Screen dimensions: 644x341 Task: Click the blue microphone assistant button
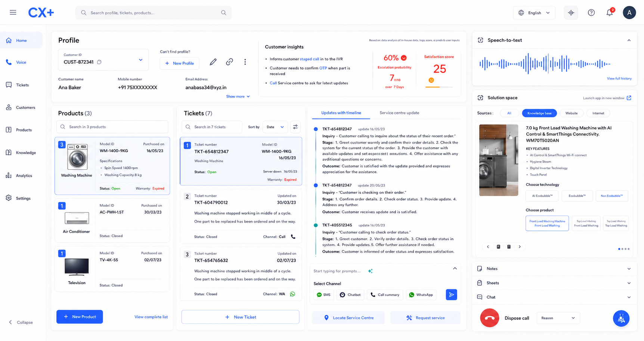[x=621, y=319]
